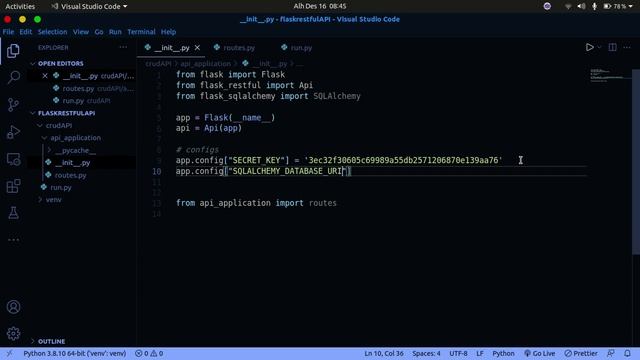Split the editor to the right

612,47
